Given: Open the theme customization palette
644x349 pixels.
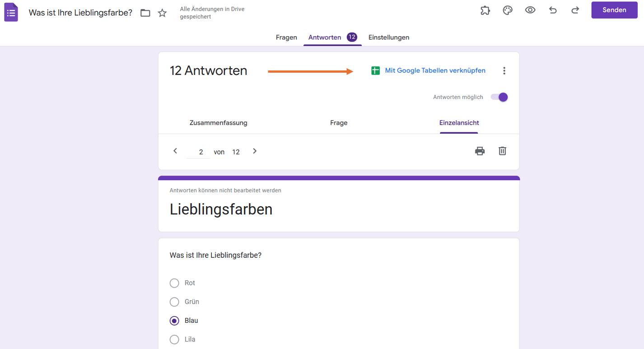Looking at the screenshot, I should (x=508, y=10).
